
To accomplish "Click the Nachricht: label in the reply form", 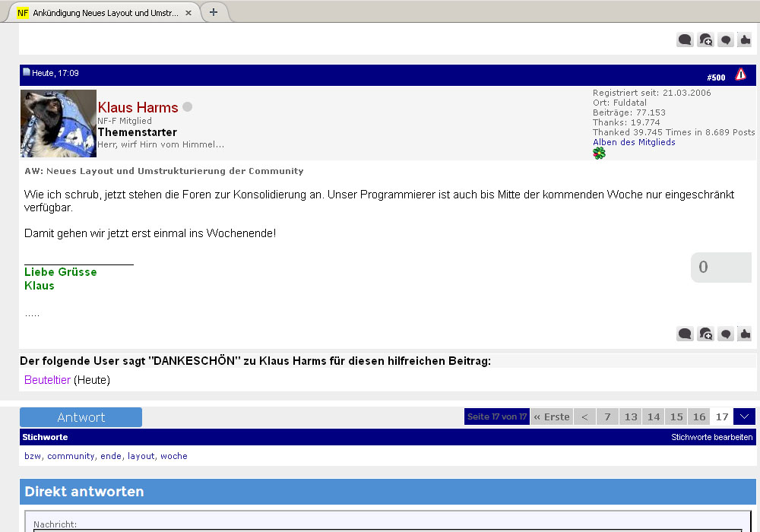I will pyautogui.click(x=55, y=524).
